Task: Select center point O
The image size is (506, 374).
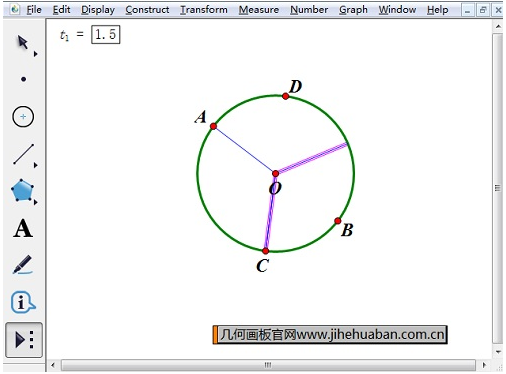Action: click(x=276, y=174)
